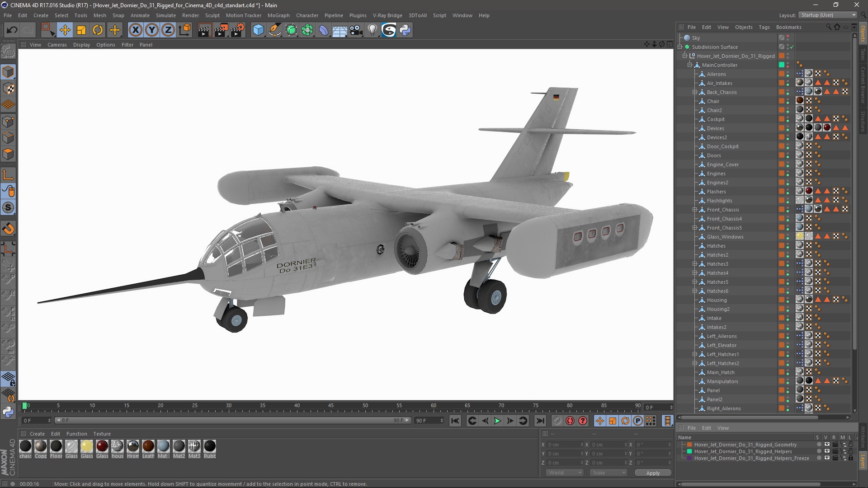868x488 pixels.
Task: Click the Python icon in top toolbar
Action: click(x=405, y=30)
